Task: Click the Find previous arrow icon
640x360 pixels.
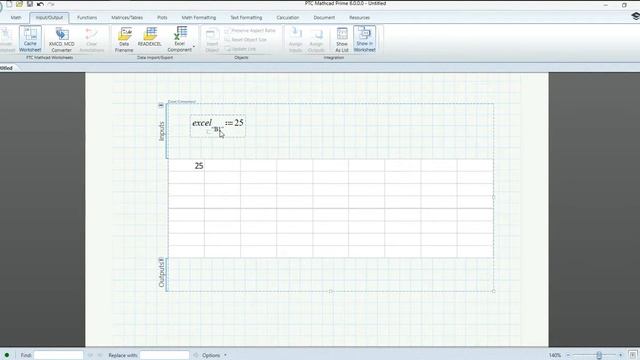Action: click(x=90, y=355)
